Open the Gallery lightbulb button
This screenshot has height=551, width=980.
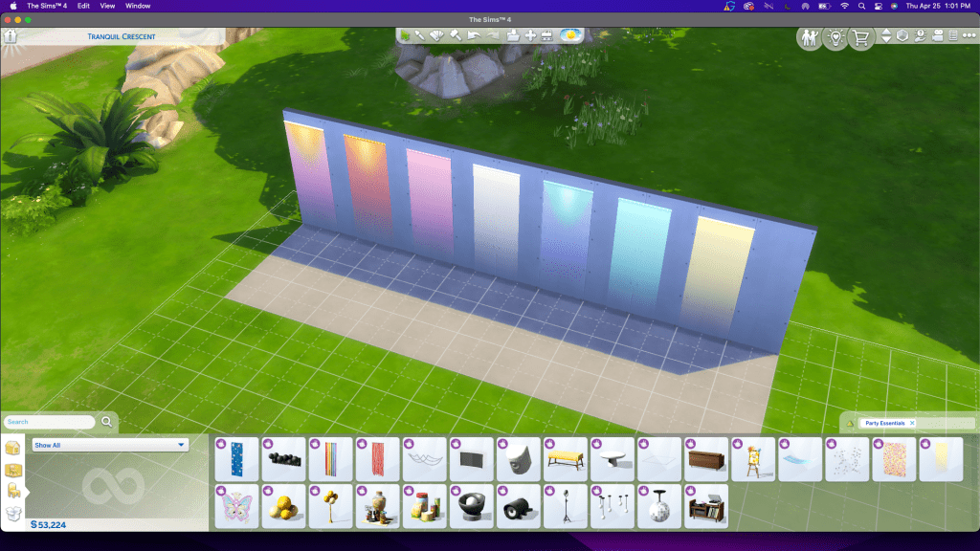835,38
